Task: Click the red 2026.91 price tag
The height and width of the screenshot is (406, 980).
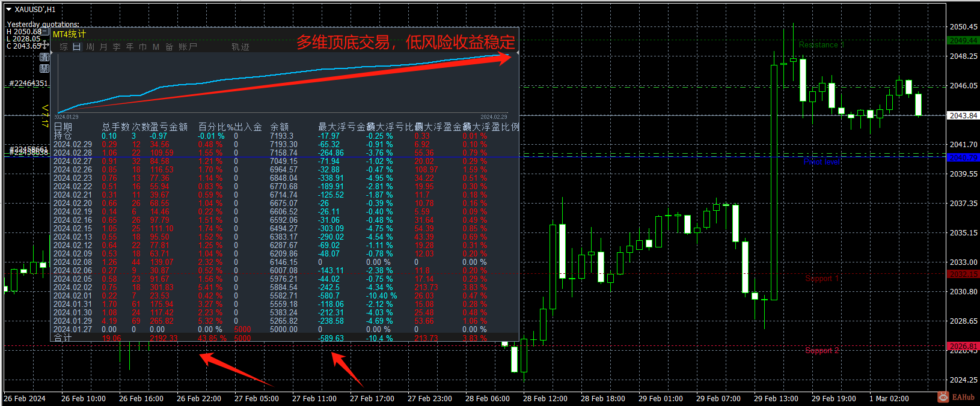Action: pyautogui.click(x=963, y=347)
